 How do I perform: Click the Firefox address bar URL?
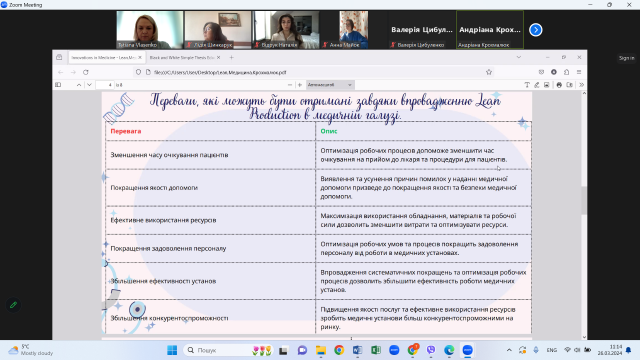point(220,72)
